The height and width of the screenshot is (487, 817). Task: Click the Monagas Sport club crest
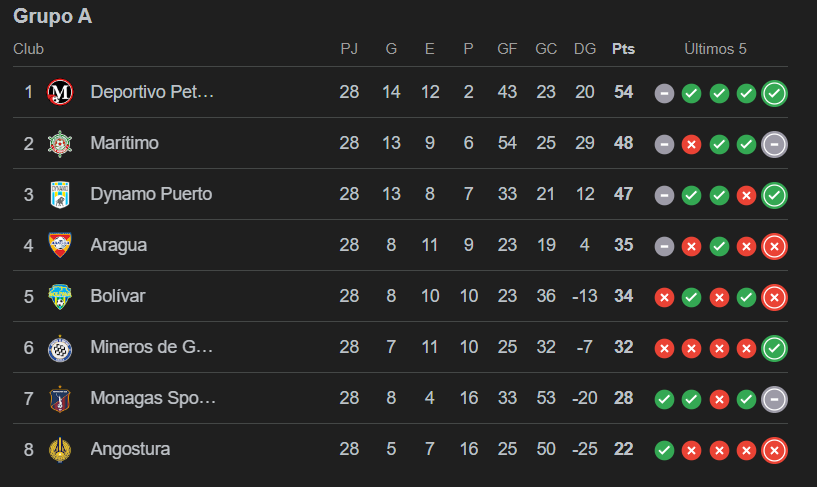[x=61, y=399]
